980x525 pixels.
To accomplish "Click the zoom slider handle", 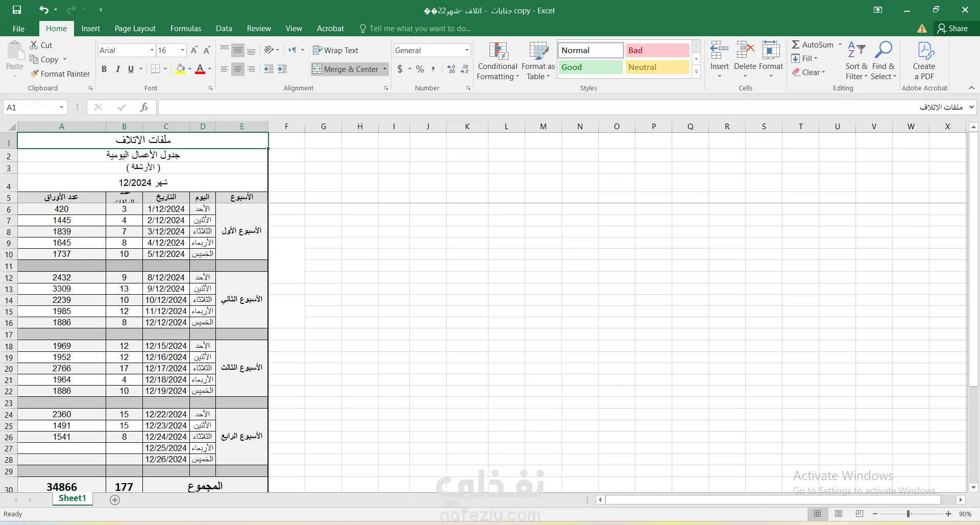I will click(909, 514).
